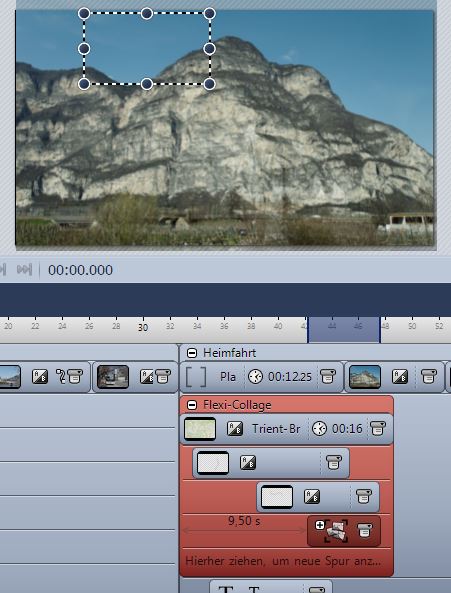Select the Trient-Br slide label
The image size is (451, 593).
[x=276, y=429]
